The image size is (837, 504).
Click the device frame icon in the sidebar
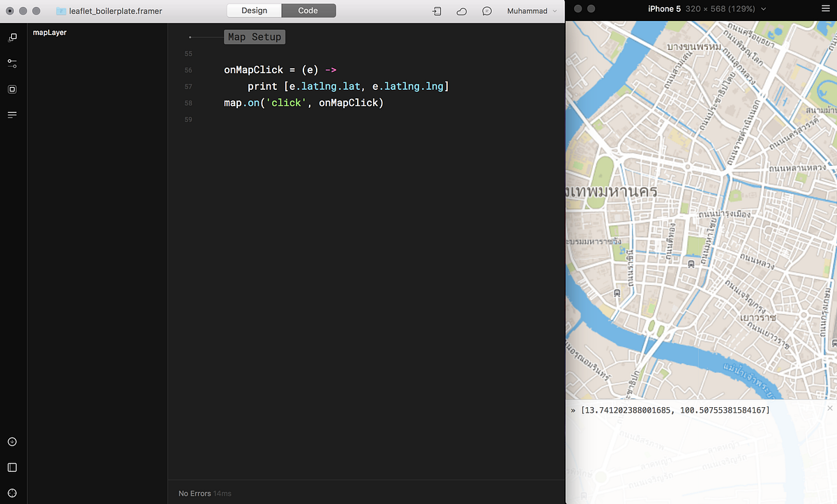[x=11, y=89]
